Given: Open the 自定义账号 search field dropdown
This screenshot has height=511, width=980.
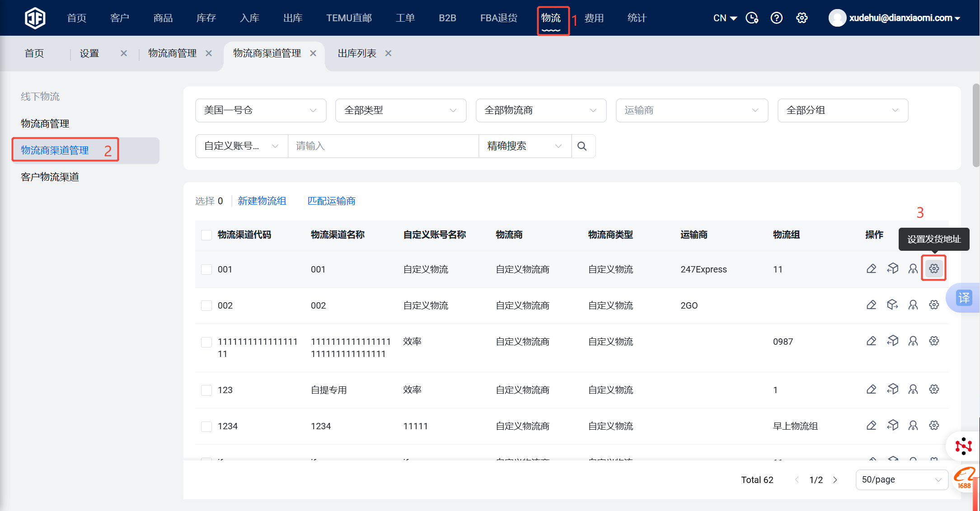Looking at the screenshot, I should pos(242,146).
